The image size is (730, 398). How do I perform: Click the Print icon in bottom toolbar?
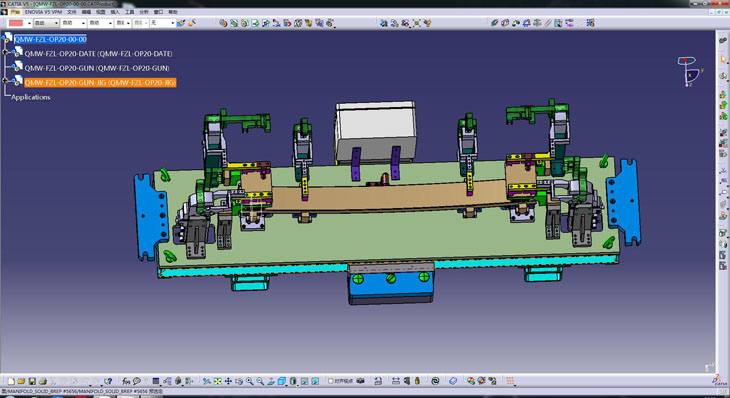(43, 381)
